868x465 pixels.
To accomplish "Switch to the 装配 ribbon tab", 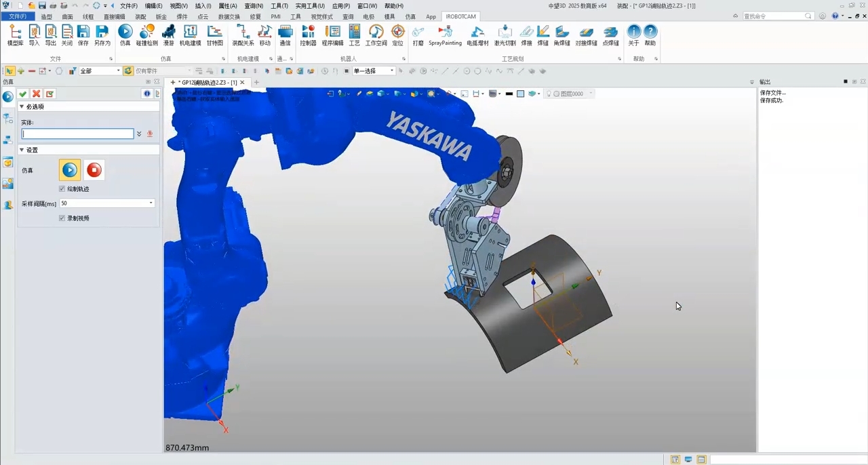I will [140, 16].
